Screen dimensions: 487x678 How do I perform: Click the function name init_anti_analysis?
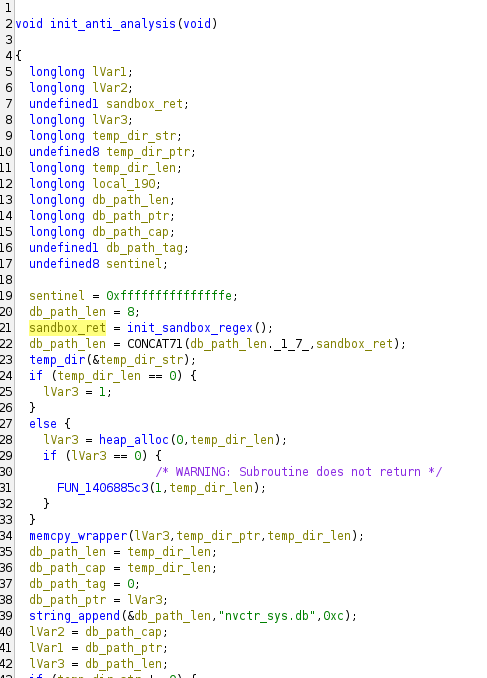click(x=113, y=23)
